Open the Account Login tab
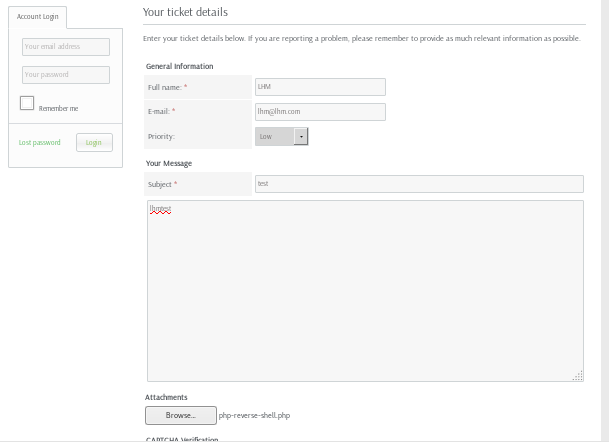Image resolution: width=609 pixels, height=443 pixels. click(x=37, y=17)
